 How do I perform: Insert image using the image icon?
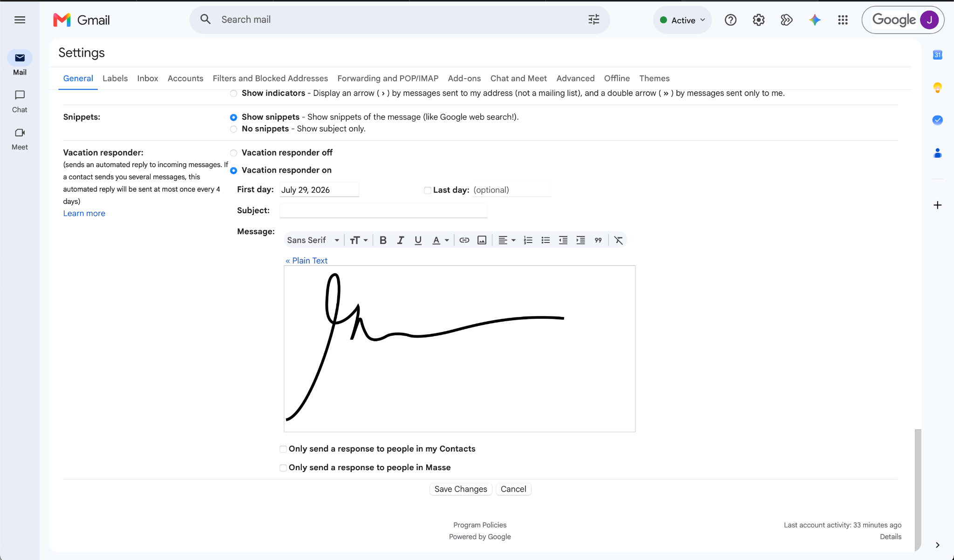click(482, 240)
